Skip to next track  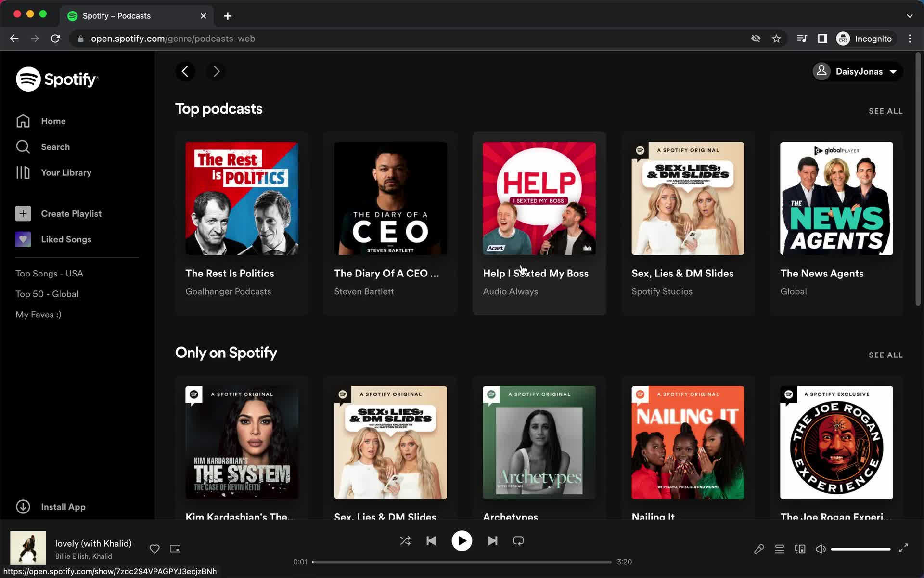[x=492, y=541]
